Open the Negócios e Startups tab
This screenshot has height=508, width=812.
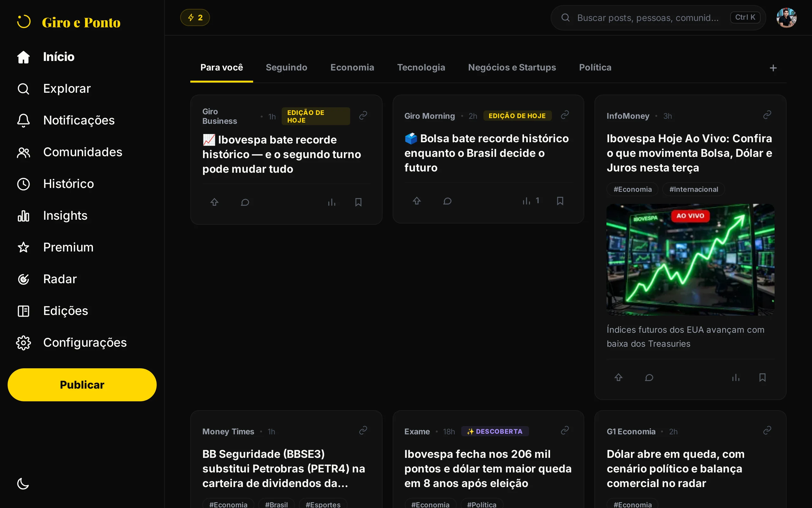tap(512, 68)
